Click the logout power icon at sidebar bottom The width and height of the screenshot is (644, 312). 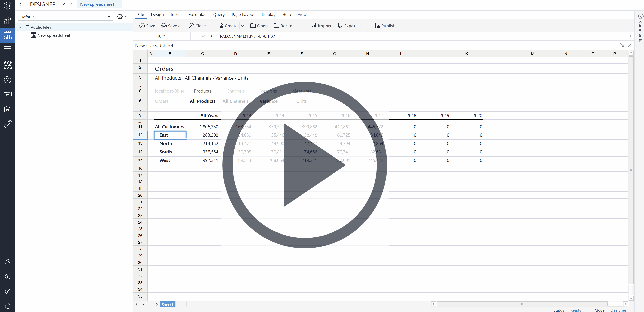point(8,306)
